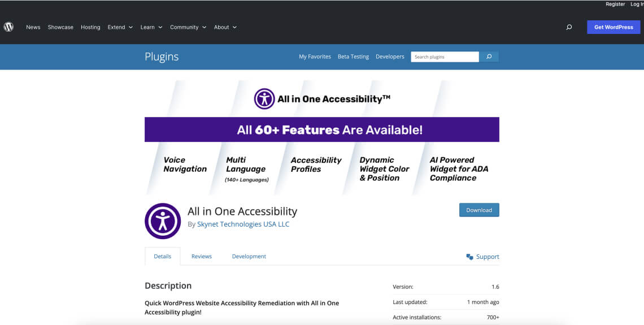The width and height of the screenshot is (644, 325).
Task: Open the Development tab
Action: [249, 256]
